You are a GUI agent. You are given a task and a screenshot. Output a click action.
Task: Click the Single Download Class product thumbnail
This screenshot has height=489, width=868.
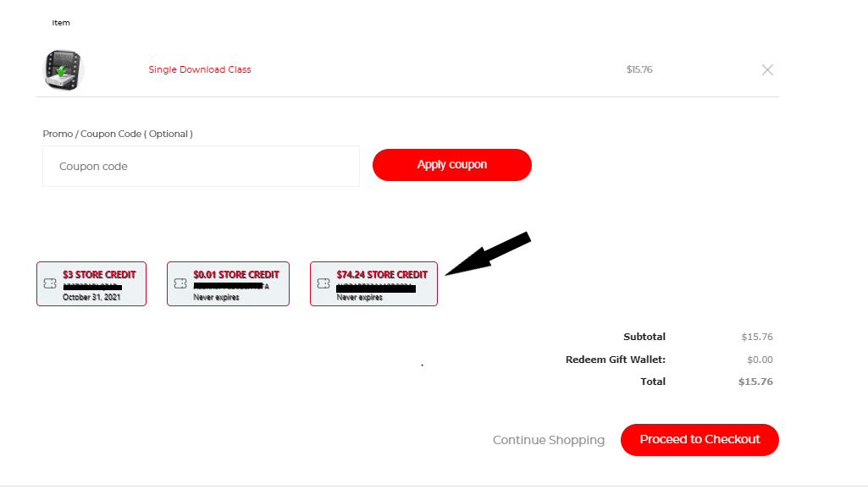[63, 70]
